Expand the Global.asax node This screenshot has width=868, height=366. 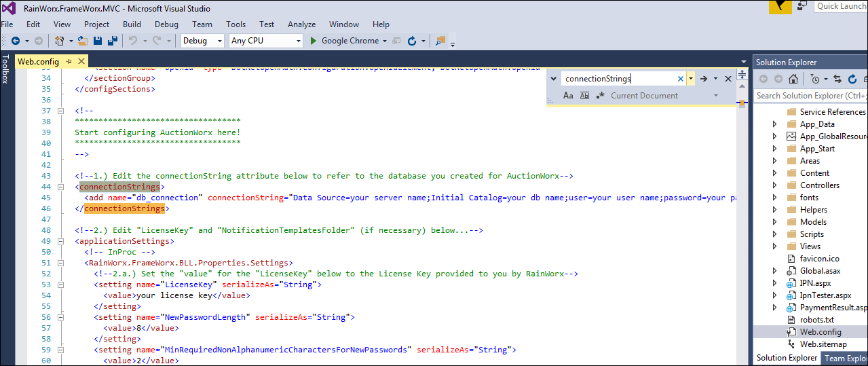[775, 271]
